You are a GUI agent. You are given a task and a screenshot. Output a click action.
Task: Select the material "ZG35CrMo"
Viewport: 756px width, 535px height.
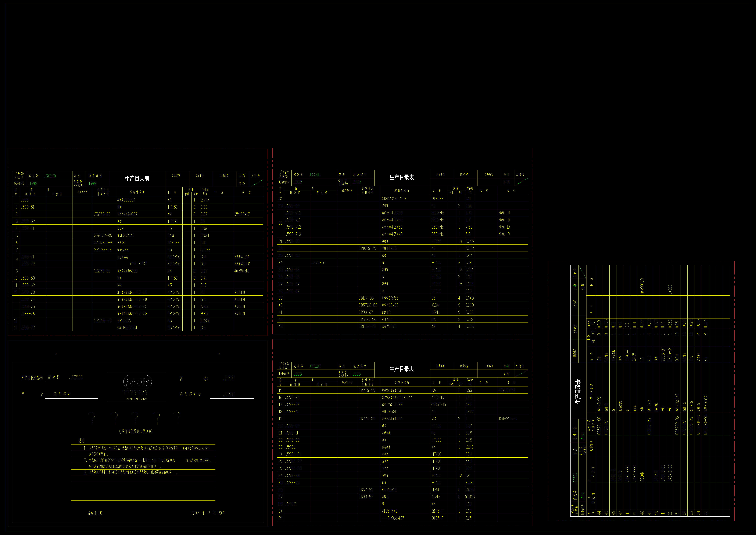click(x=439, y=404)
